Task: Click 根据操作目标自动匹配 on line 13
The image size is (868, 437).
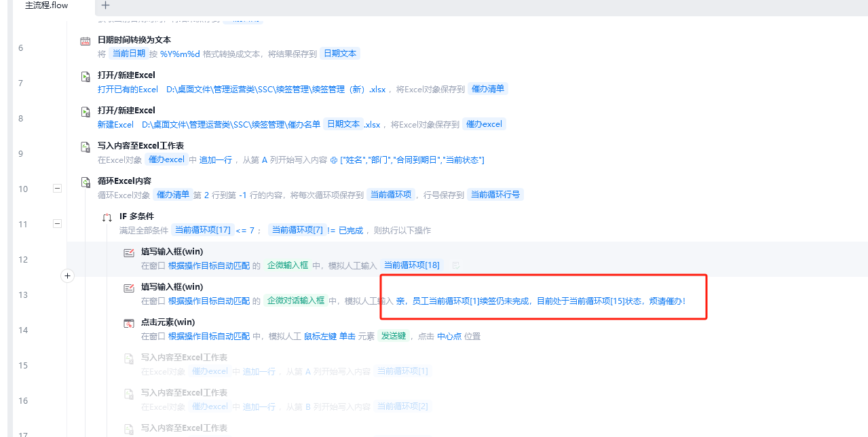Action: click(x=209, y=301)
